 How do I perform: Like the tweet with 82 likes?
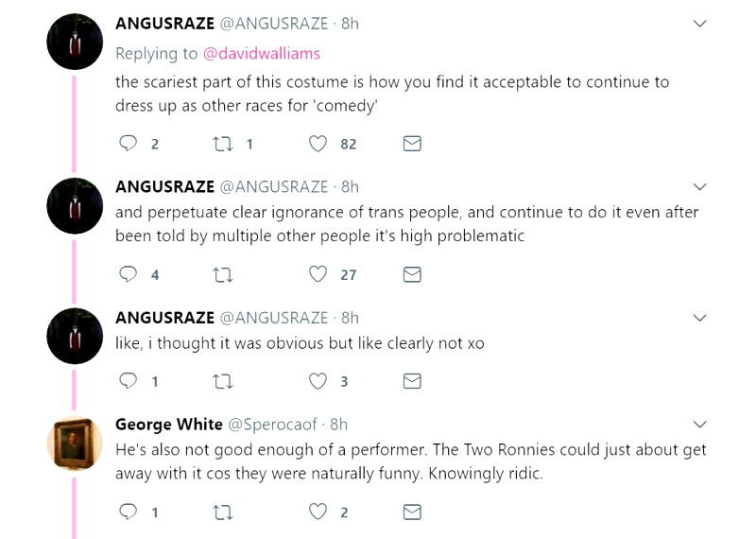coord(318,144)
